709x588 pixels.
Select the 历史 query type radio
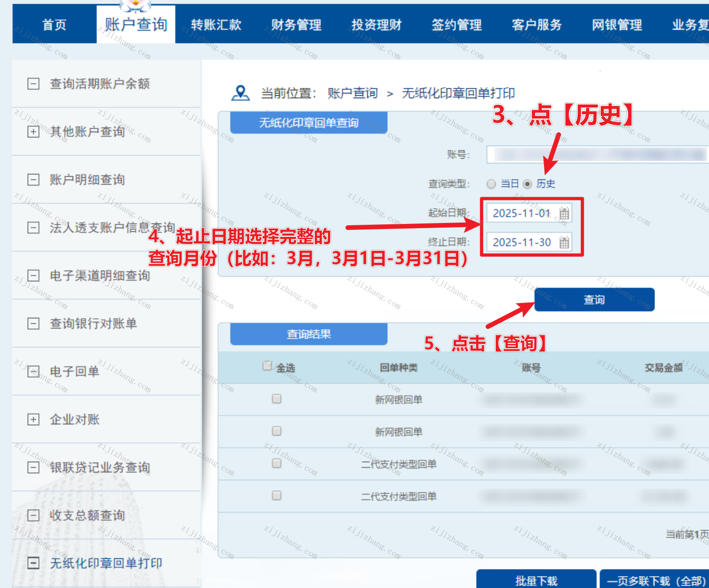pos(527,184)
